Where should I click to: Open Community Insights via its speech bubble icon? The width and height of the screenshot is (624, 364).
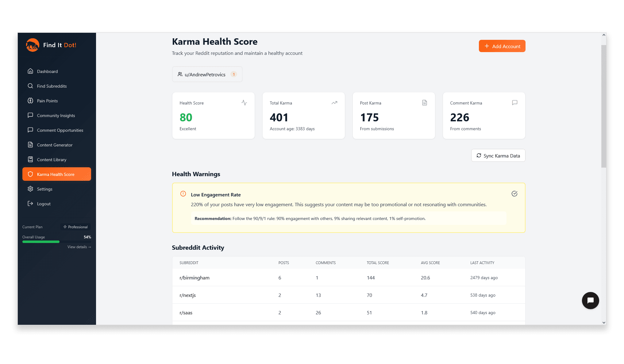[31, 115]
